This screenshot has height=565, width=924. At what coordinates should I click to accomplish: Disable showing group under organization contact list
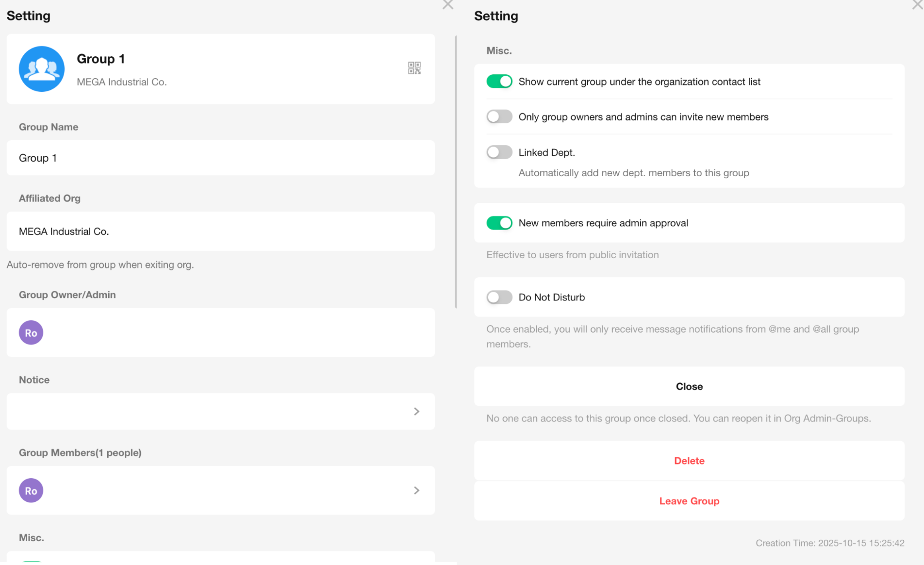coord(499,82)
